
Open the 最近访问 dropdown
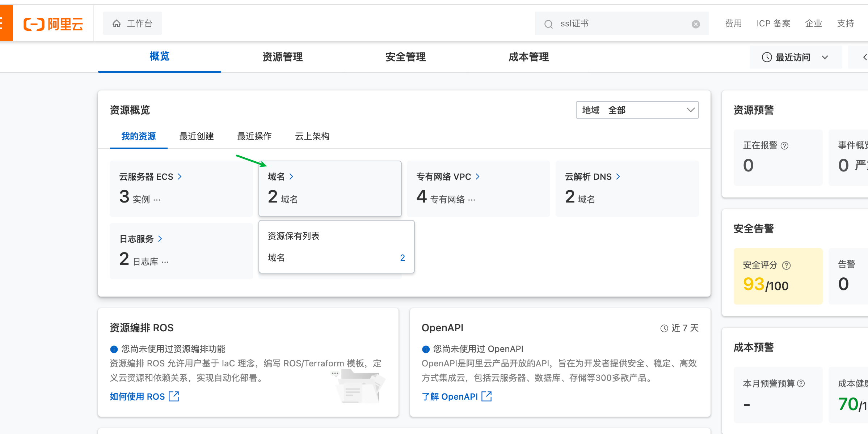click(x=795, y=57)
